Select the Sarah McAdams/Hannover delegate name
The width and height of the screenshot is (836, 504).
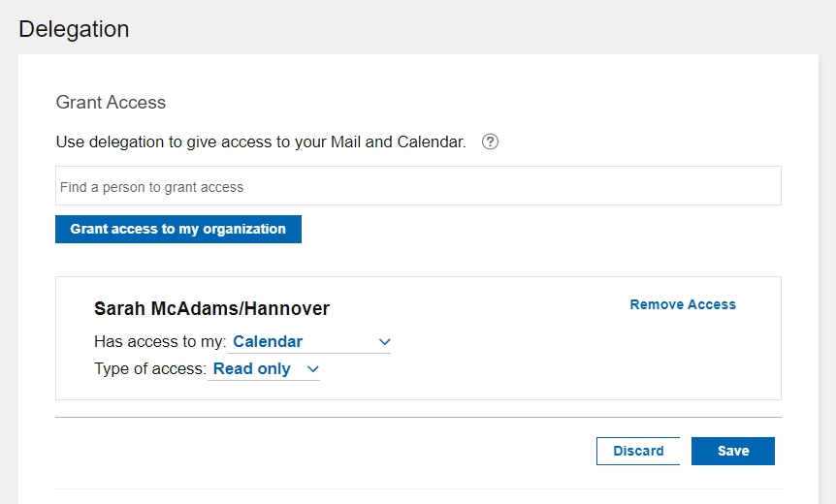[211, 309]
